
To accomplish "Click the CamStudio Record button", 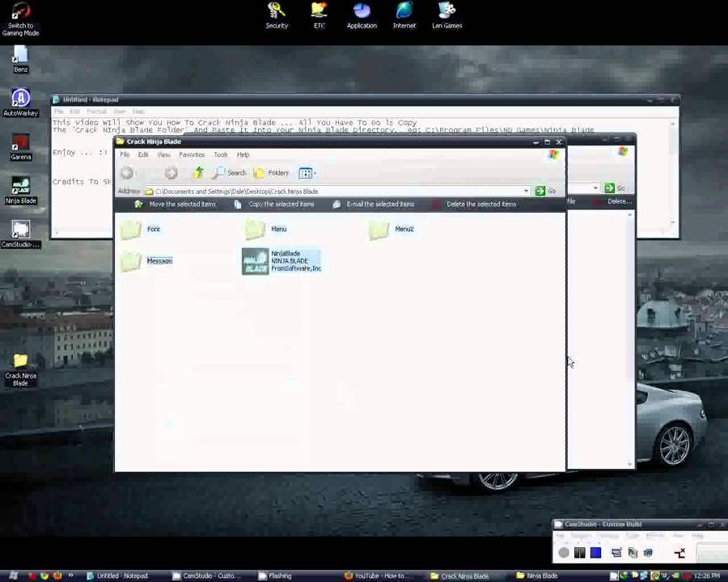I will tap(564, 553).
